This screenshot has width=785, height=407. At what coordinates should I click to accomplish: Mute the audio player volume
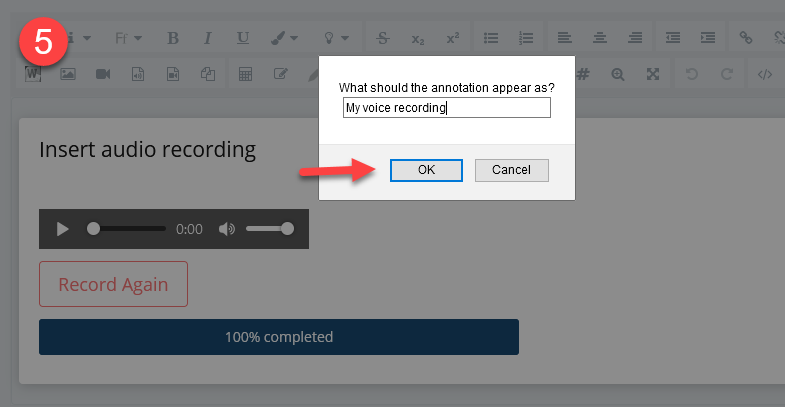tap(227, 229)
